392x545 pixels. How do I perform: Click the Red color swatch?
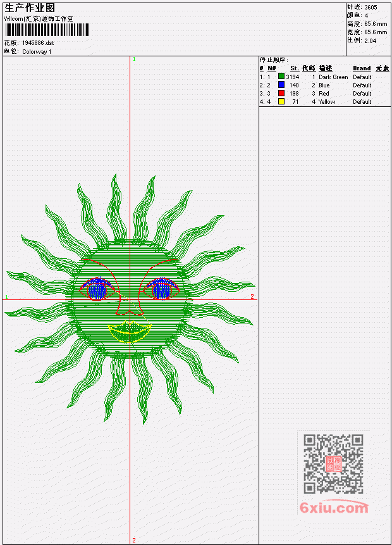coord(281,93)
